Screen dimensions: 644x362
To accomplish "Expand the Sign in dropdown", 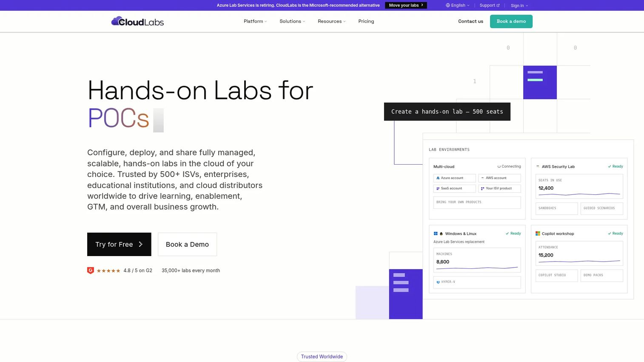I will 519,6.
